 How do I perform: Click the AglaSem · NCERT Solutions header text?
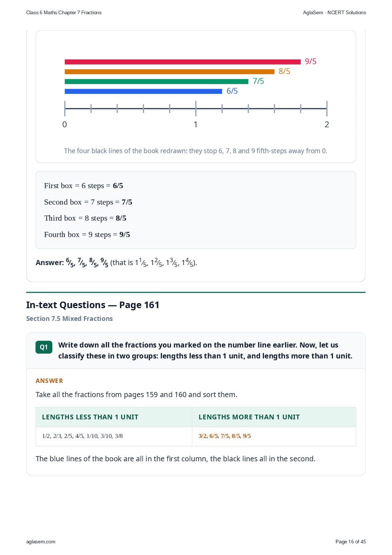(x=334, y=12)
